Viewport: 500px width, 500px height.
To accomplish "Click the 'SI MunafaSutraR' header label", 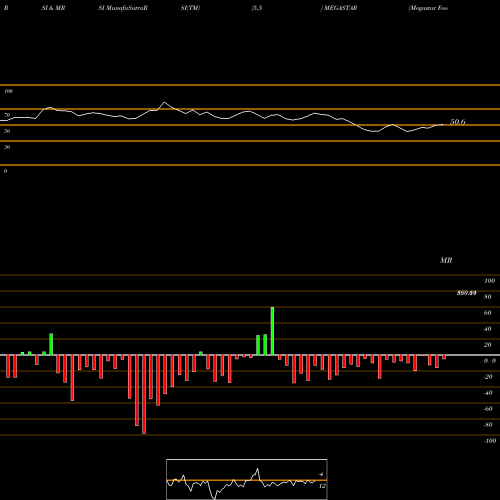I will click(123, 8).
